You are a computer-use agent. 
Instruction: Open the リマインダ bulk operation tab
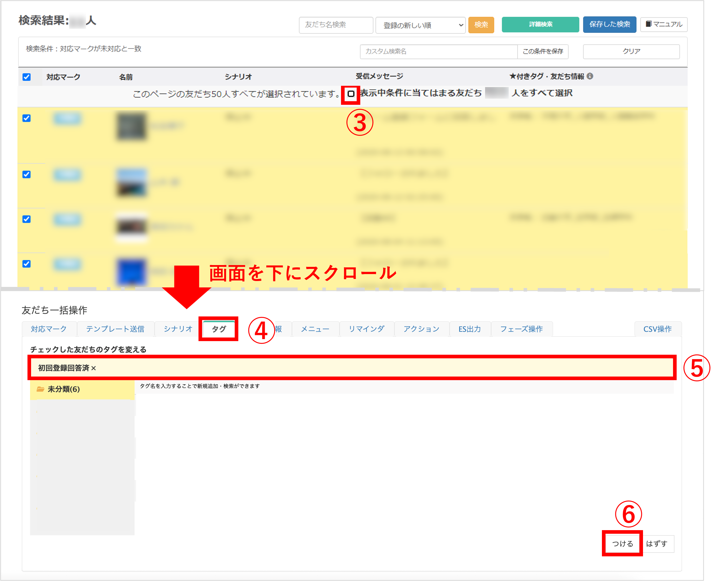pyautogui.click(x=367, y=329)
